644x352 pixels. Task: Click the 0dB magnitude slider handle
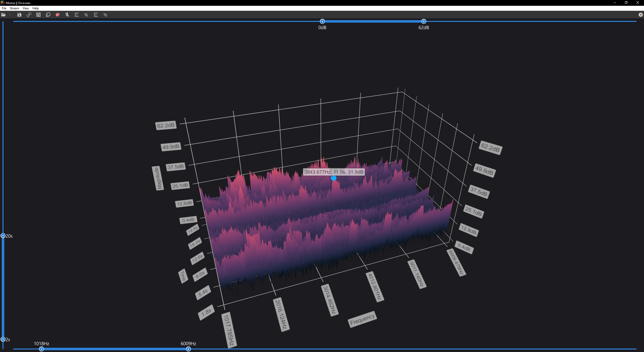point(322,21)
